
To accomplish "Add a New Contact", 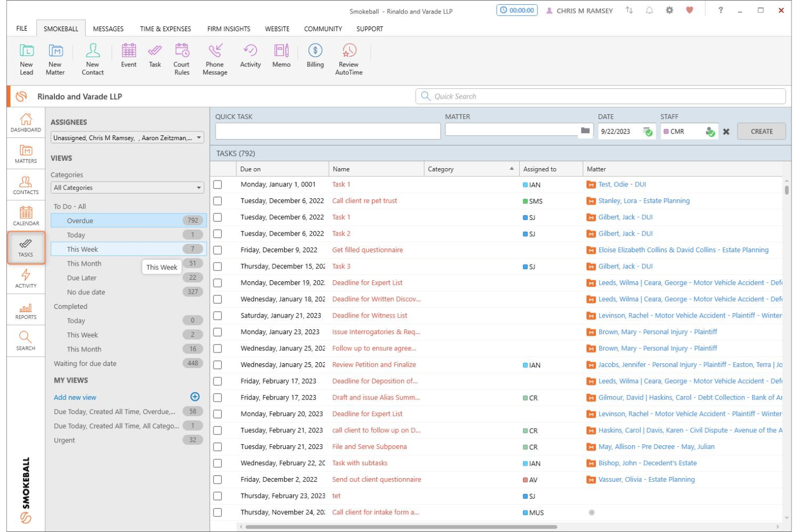I will pyautogui.click(x=93, y=59).
